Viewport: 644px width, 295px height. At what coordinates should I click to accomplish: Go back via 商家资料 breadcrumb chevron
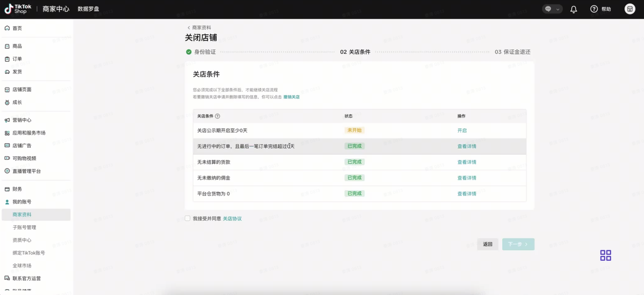coord(189,28)
